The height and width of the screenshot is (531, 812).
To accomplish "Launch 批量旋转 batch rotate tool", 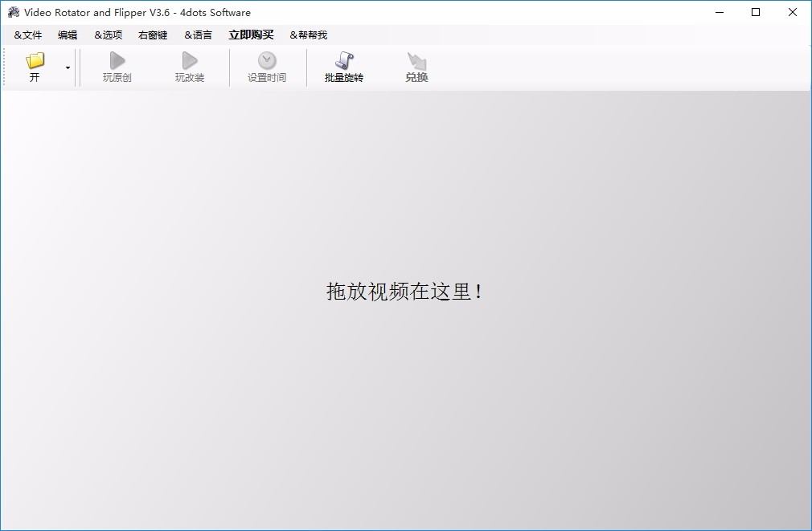I will (344, 67).
